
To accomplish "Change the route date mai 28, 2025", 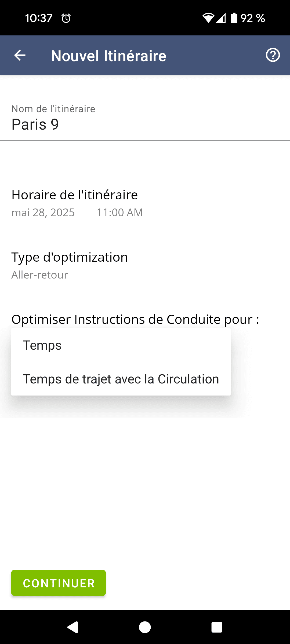I will pos(43,213).
